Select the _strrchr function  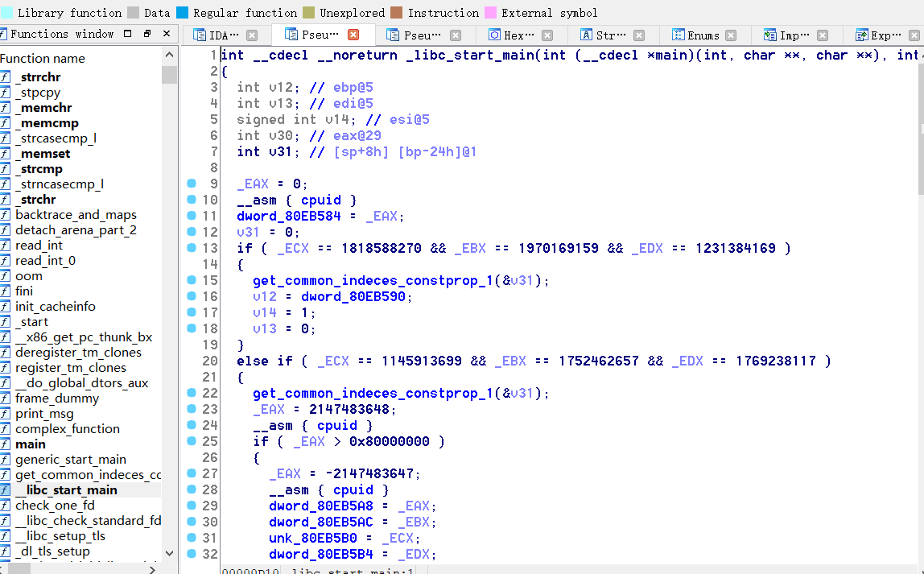38,76
